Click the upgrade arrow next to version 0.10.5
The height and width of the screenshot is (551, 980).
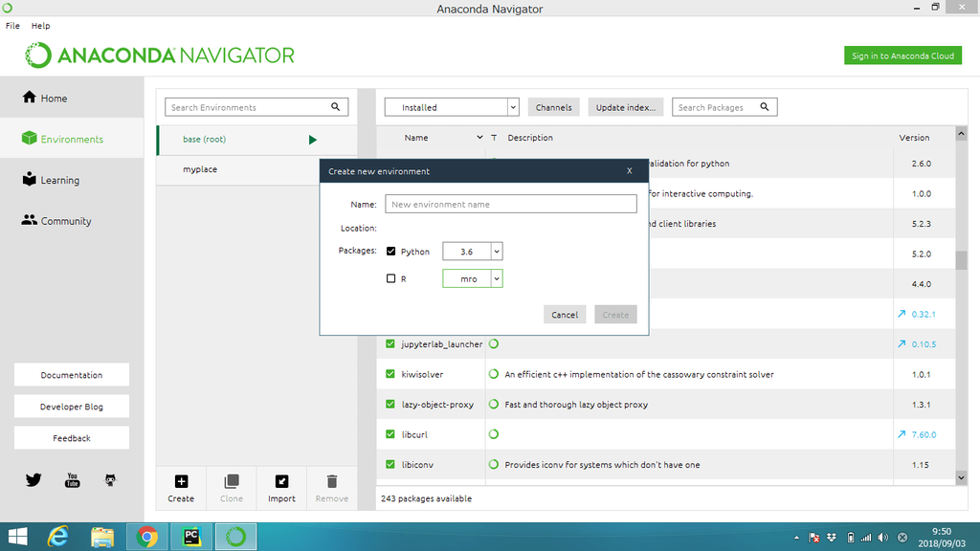(x=902, y=343)
